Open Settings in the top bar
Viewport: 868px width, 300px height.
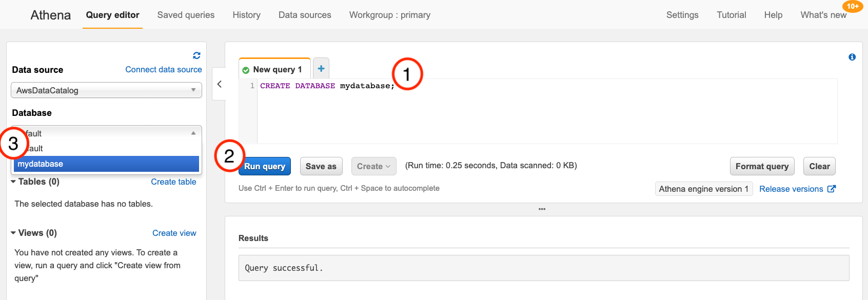tap(682, 15)
